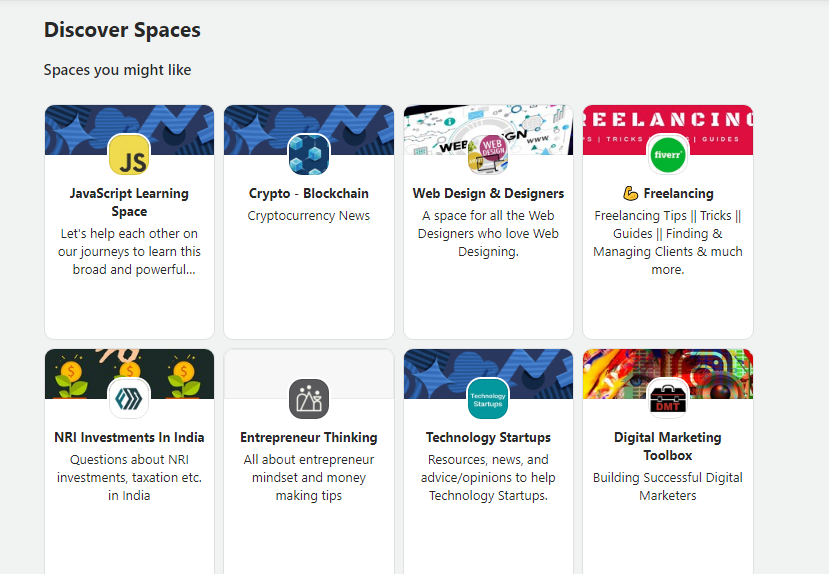The height and width of the screenshot is (574, 829).
Task: Open Web Design & Designers title link
Action: [488, 193]
